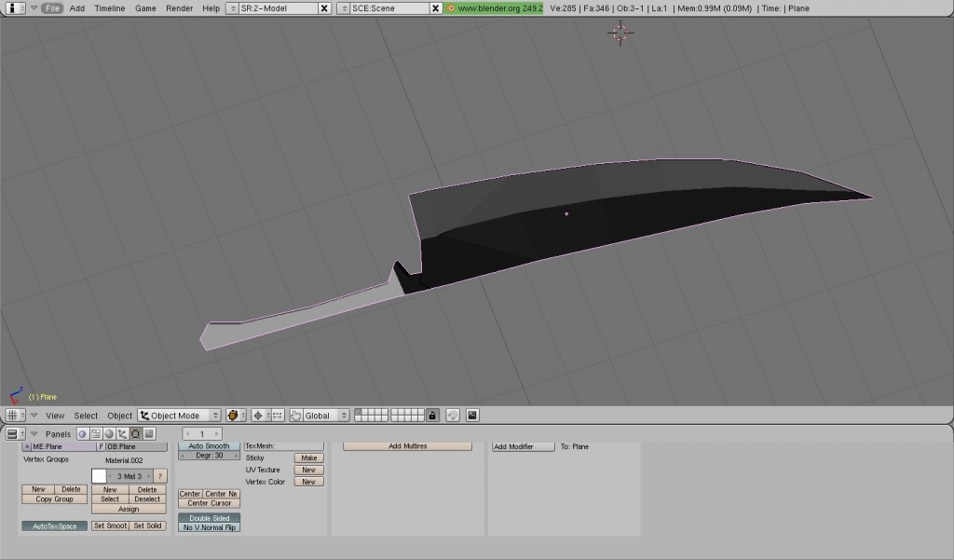Toggle the Double Sided option
The width and height of the screenshot is (954, 560).
[209, 518]
